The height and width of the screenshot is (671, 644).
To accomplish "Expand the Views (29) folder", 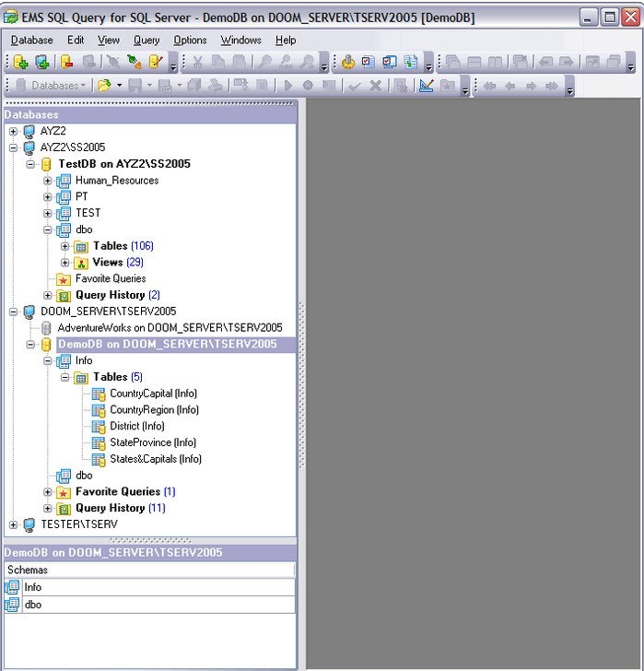I will [64, 263].
